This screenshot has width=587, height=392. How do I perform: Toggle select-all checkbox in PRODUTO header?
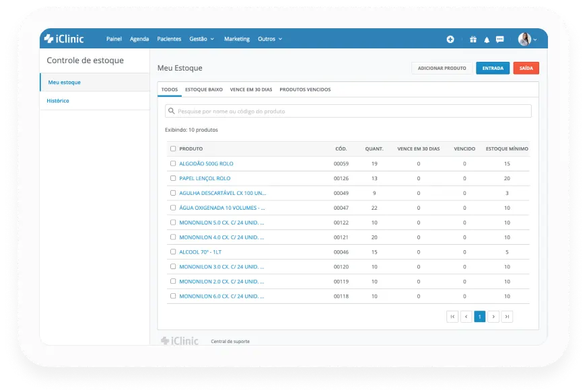(x=173, y=149)
